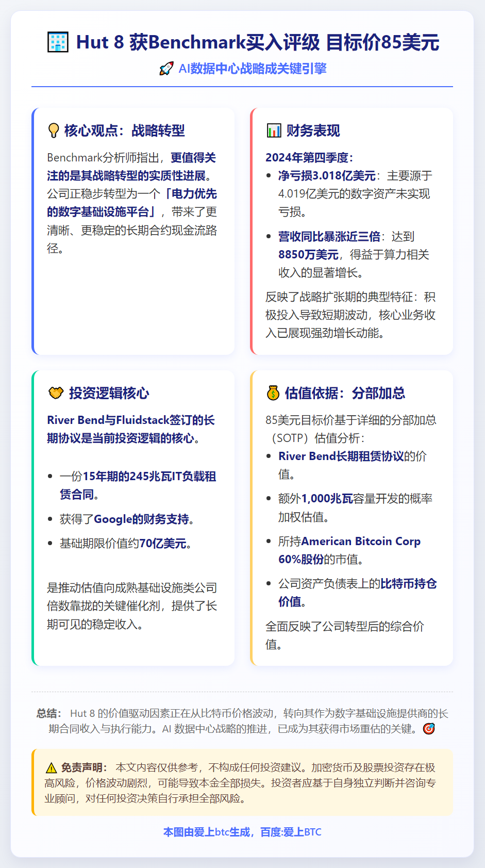Click the building emoji icon beside the title
Screen dimensions: 485x868
tap(58, 42)
